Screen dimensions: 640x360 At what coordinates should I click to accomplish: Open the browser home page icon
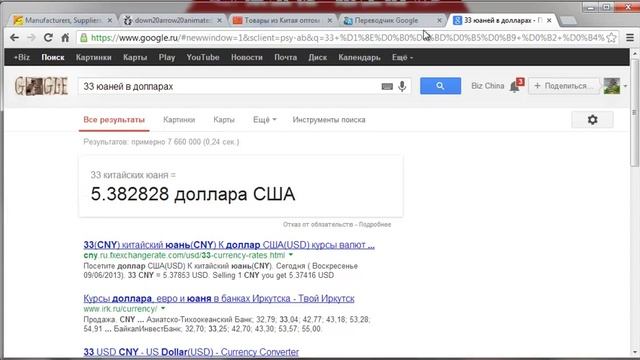[x=65, y=38]
